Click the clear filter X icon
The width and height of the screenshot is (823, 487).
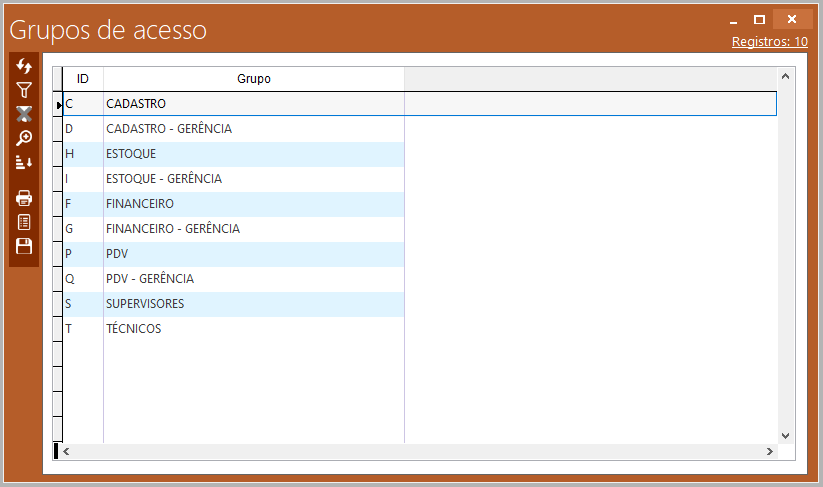(24, 114)
